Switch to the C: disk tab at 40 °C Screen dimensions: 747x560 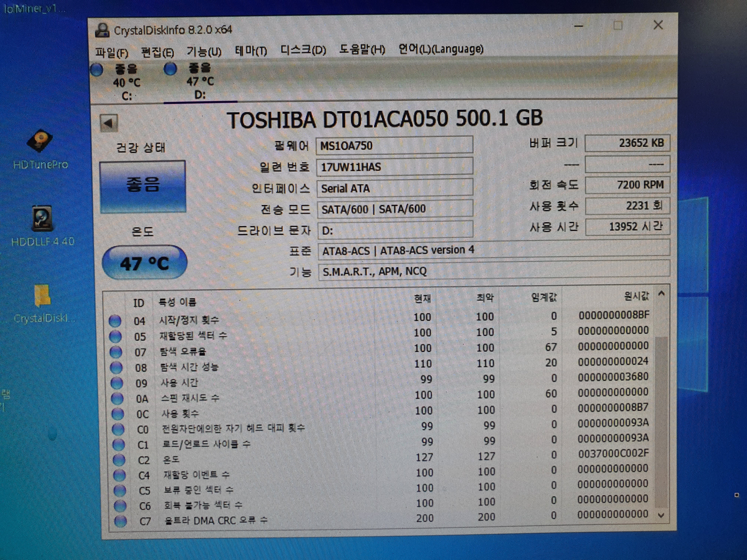click(x=127, y=82)
